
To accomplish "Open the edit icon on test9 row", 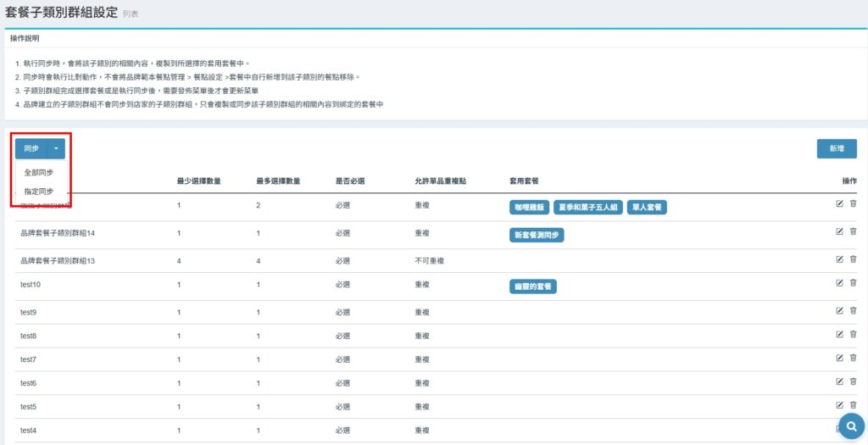I will [839, 310].
